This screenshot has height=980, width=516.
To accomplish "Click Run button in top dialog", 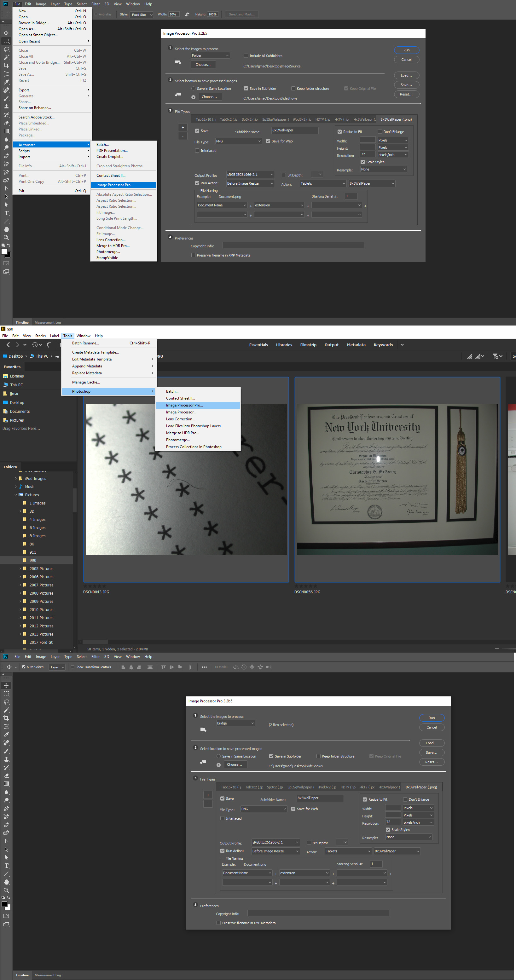I will click(x=406, y=50).
